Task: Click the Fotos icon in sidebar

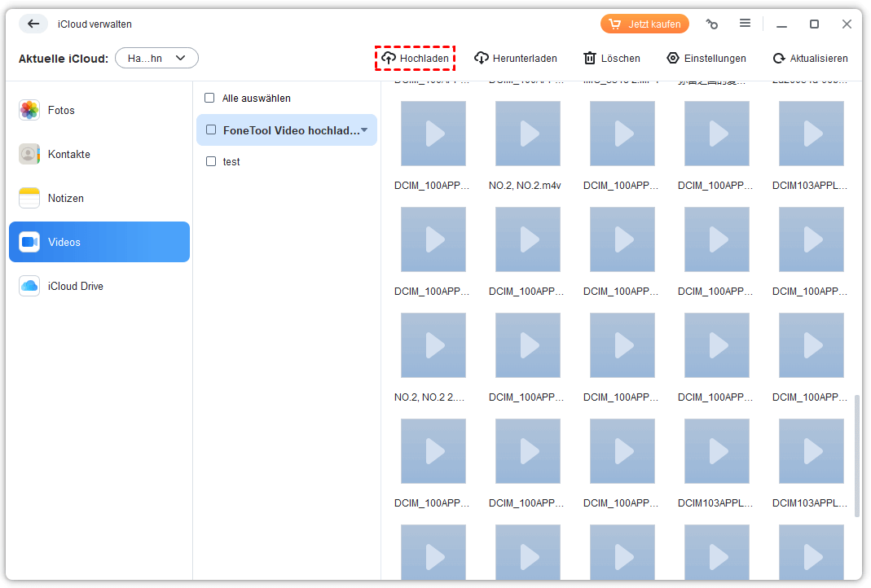Action: pyautogui.click(x=29, y=110)
